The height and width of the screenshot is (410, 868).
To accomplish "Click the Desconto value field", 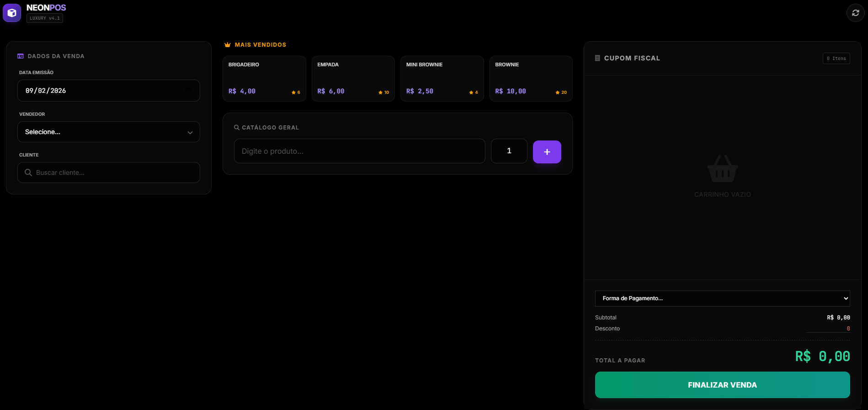I will (x=828, y=329).
